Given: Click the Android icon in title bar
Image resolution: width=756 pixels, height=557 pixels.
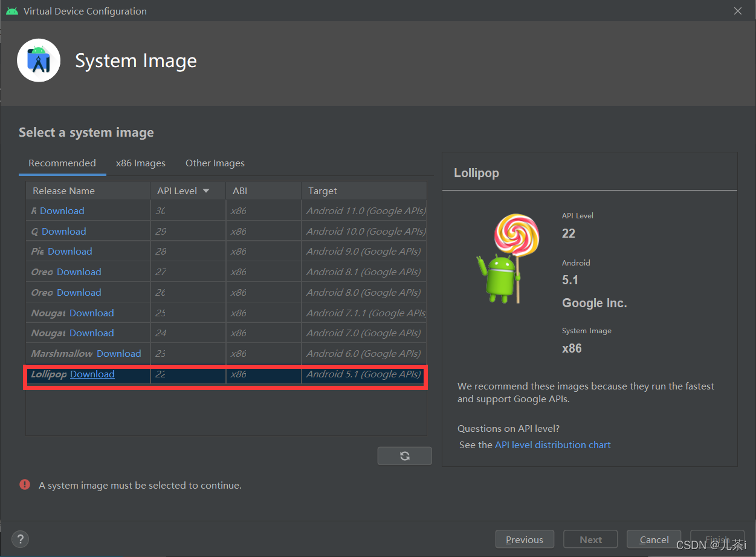Looking at the screenshot, I should (x=11, y=11).
